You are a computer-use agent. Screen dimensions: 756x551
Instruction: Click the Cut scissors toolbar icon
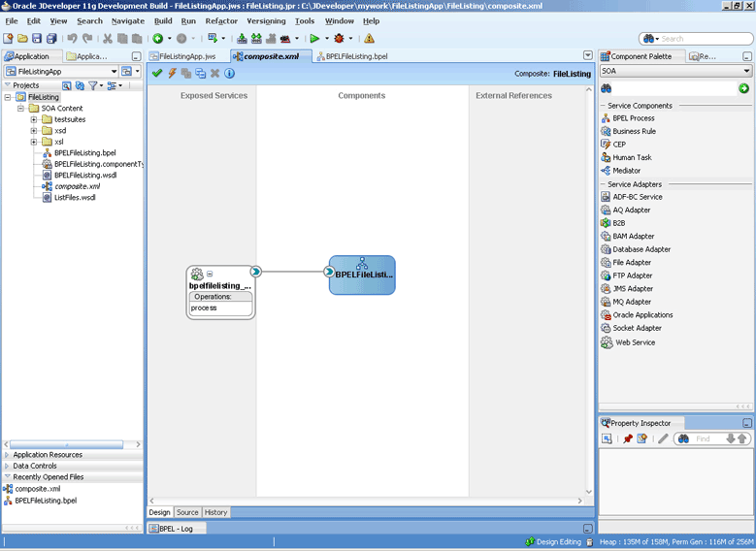[108, 39]
